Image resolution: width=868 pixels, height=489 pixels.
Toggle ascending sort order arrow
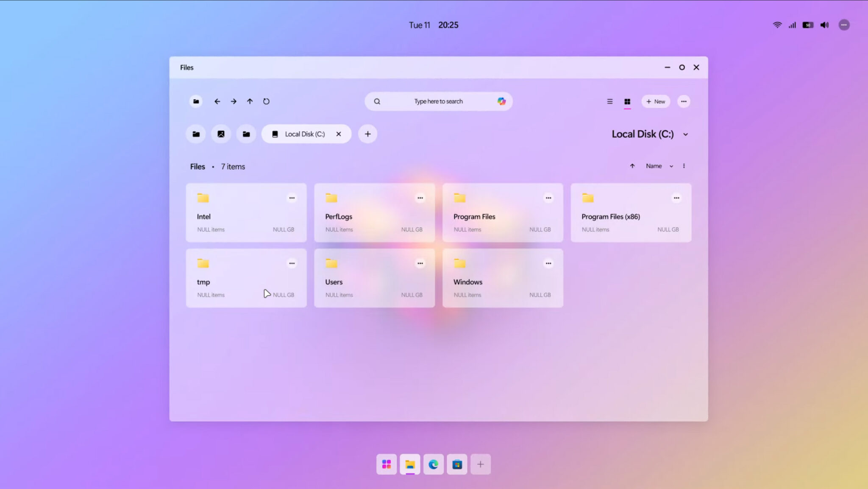632,166
